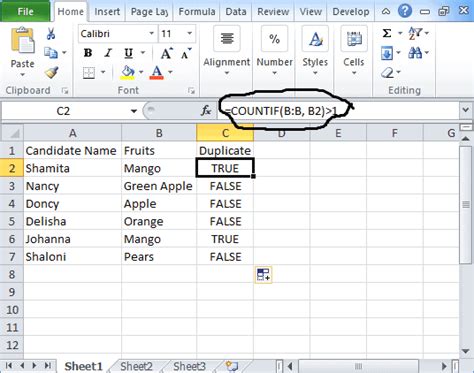Click the Find & Select binoculars
The width and height of the screenshot is (474, 373).
tap(415, 53)
